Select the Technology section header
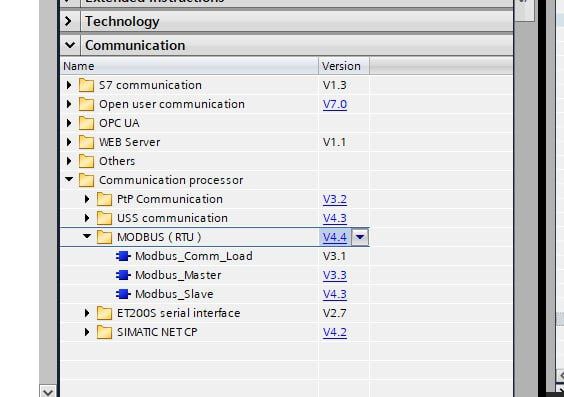564x397 pixels. 287,21
